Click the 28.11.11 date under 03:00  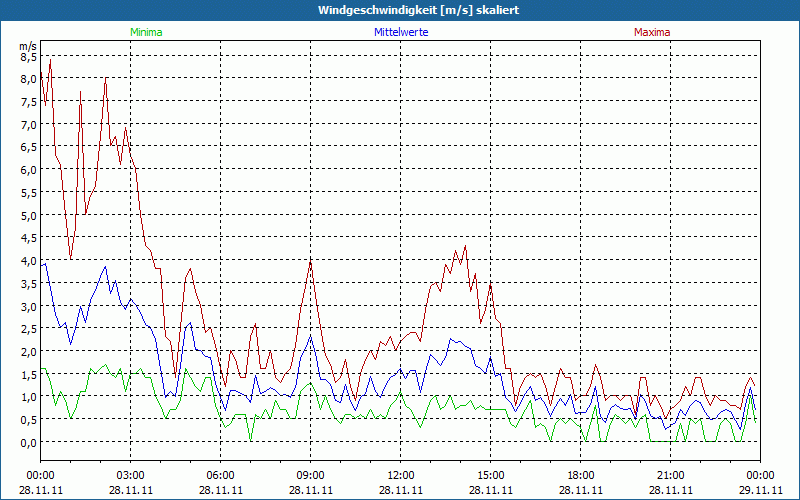(131, 490)
